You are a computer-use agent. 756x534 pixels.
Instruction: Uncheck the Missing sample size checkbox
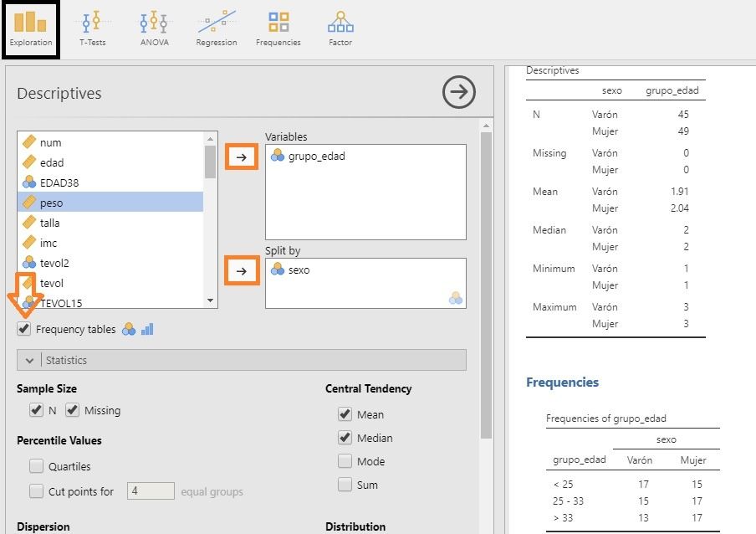(73, 410)
